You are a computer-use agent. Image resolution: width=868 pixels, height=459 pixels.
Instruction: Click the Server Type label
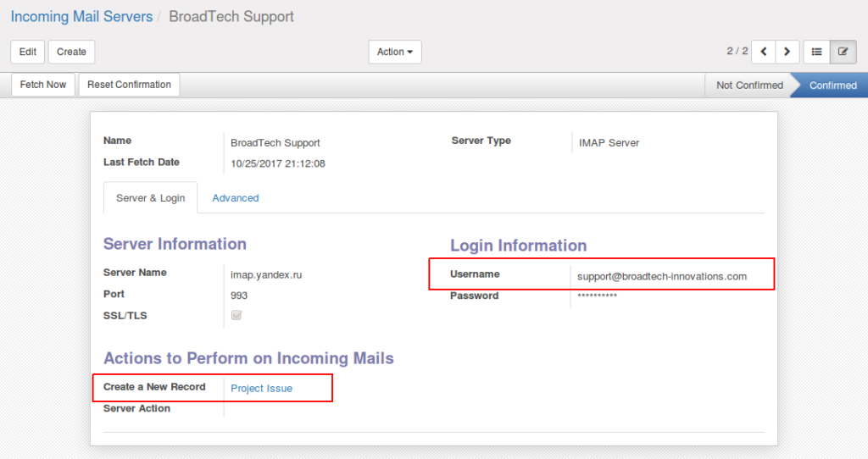(481, 141)
